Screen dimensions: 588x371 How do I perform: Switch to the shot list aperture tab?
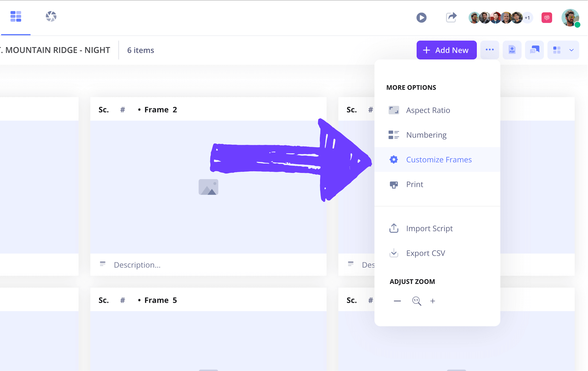tap(51, 16)
